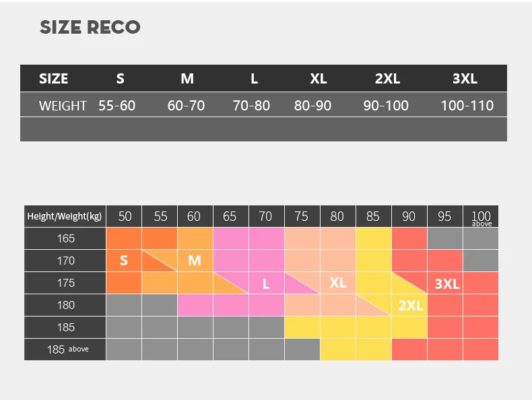Click the 55-60 weight range
This screenshot has height=400, width=532.
[117, 106]
